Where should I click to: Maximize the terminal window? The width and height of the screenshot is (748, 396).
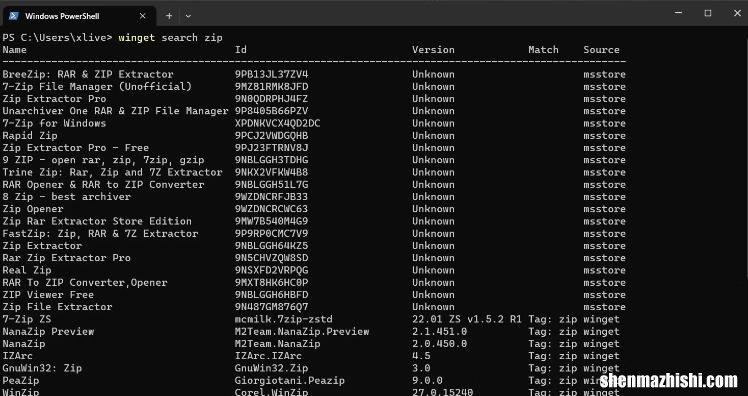pyautogui.click(x=708, y=13)
